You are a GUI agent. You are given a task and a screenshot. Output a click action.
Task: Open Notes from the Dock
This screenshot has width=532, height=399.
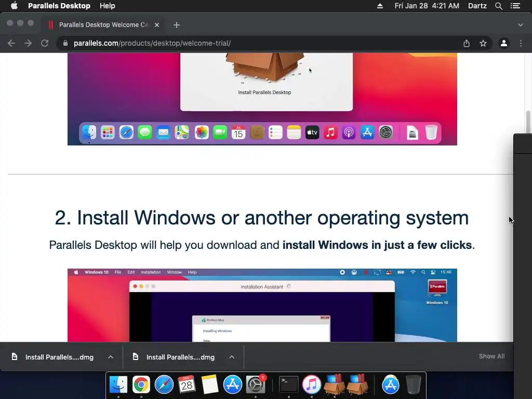(x=210, y=384)
